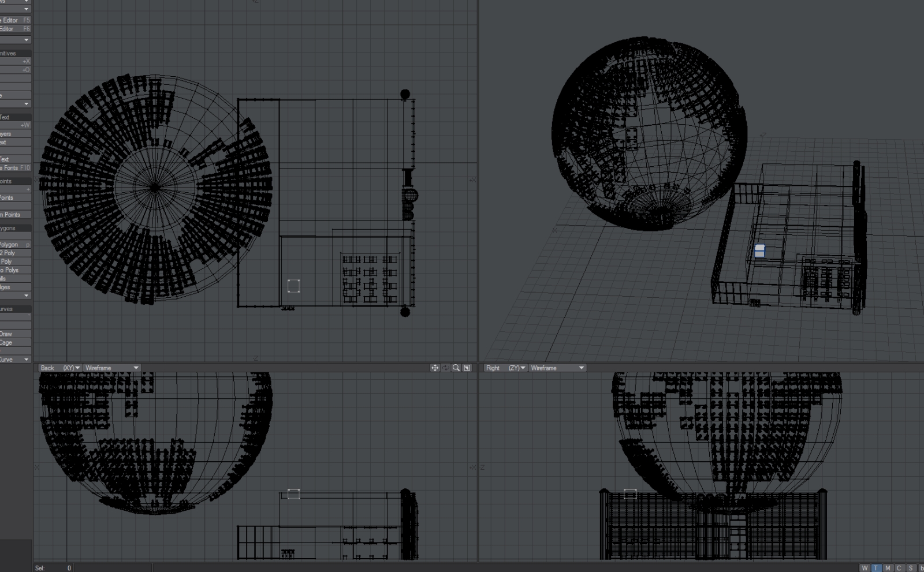
Task: Expand the dropdown below the Curve button row
Action: 26,360
